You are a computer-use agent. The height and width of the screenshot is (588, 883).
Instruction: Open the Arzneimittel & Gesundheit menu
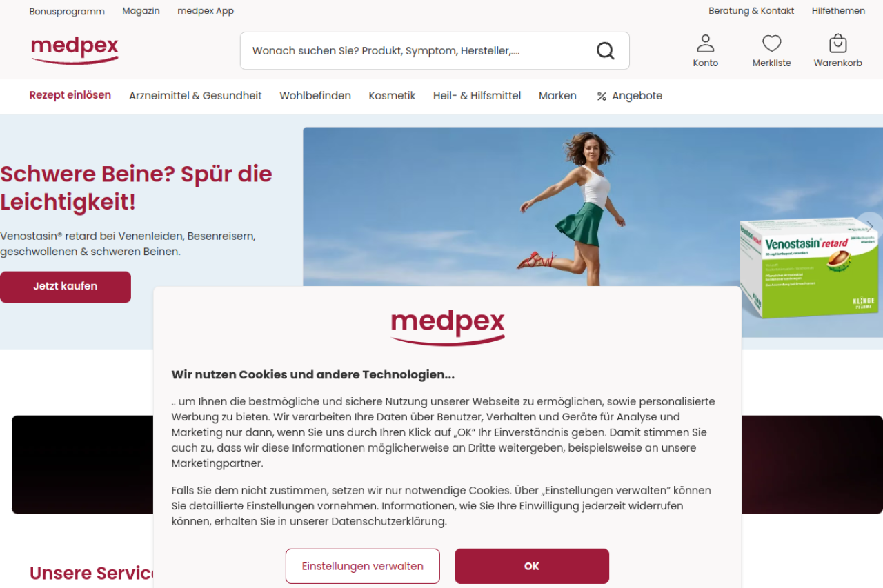click(195, 96)
